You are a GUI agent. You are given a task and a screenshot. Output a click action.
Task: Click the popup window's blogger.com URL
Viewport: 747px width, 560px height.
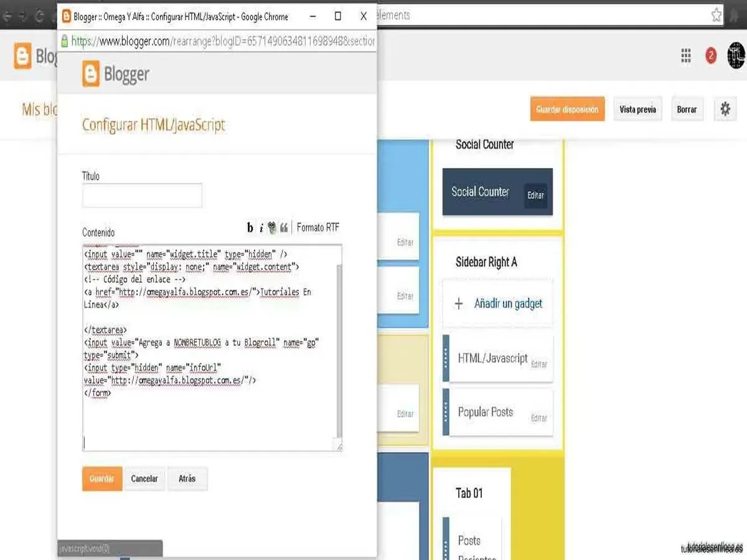223,41
